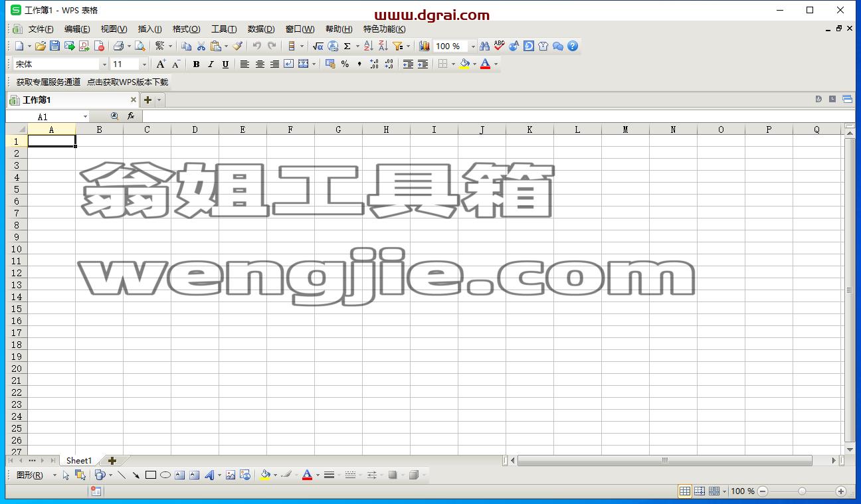Expand the borders dropdown arrow

tap(453, 64)
